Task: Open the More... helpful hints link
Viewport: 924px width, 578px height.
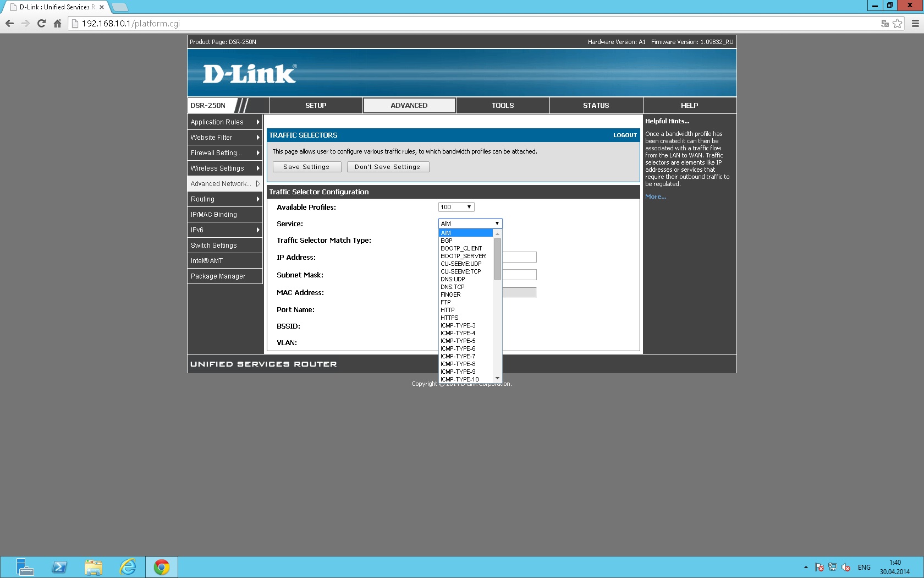Action: 656,197
